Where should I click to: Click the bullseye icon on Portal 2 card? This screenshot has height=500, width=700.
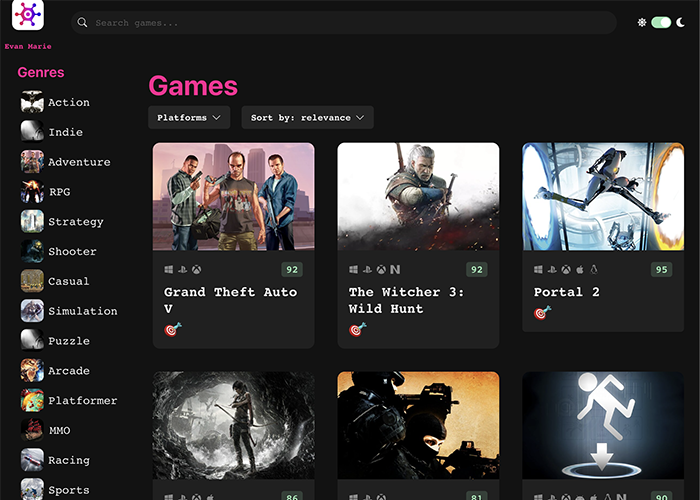(x=542, y=312)
